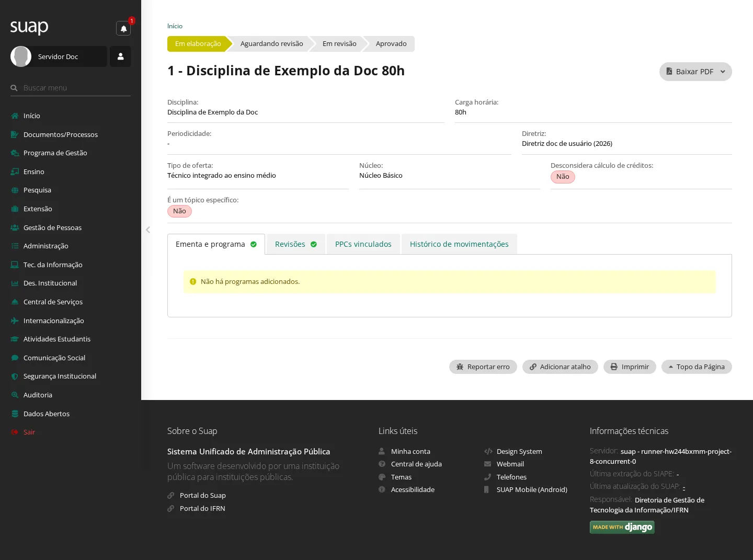Click the Pesquisa globe icon
Screen dimensions: 753x560
click(15, 190)
